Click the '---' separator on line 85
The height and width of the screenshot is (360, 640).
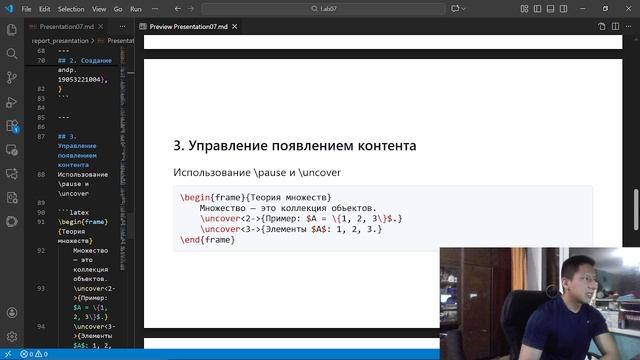pos(63,118)
